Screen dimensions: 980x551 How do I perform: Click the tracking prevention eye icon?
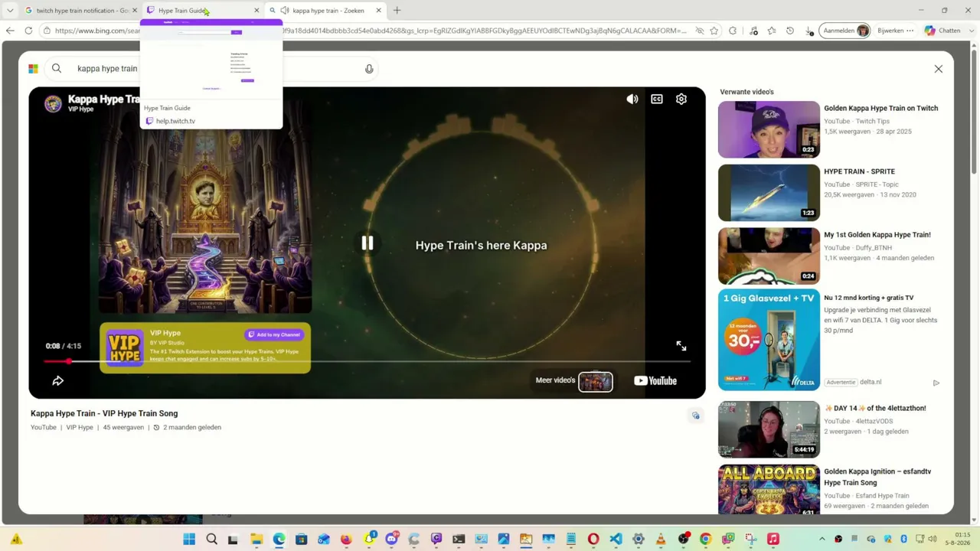[699, 31]
